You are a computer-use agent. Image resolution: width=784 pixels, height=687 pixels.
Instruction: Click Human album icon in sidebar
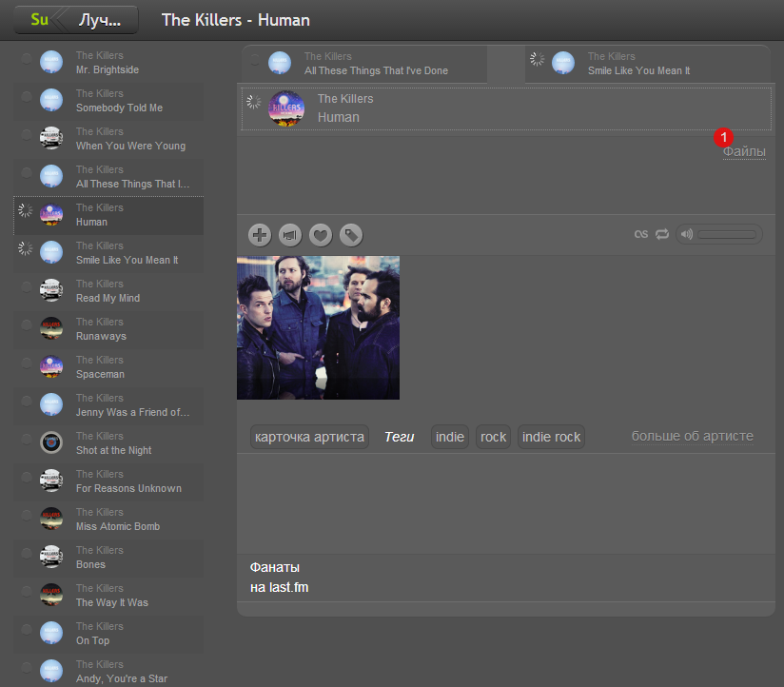(x=51, y=214)
